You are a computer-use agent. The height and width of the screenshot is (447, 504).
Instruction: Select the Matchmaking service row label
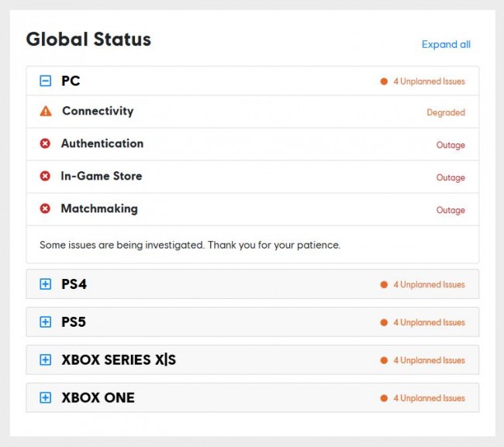click(x=99, y=208)
